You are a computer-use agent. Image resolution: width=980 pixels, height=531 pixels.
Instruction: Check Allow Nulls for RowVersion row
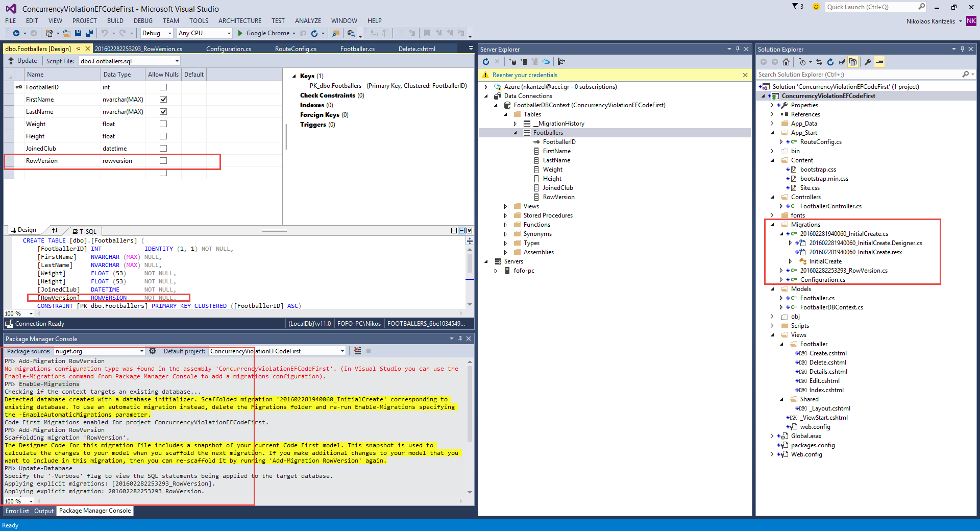[x=163, y=161]
